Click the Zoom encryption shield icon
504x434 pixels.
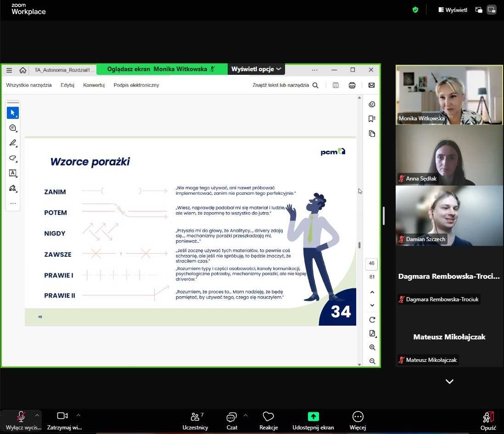click(x=415, y=10)
